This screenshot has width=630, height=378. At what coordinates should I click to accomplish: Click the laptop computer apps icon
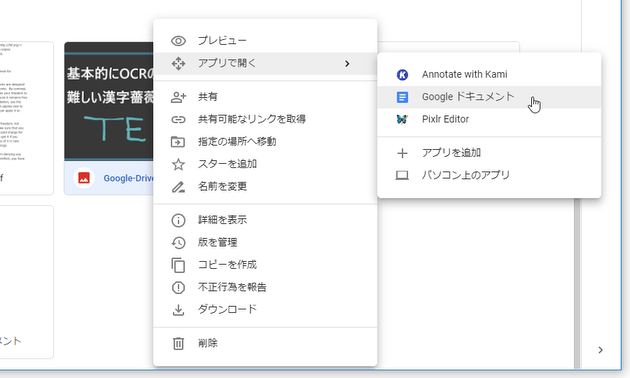click(x=402, y=176)
